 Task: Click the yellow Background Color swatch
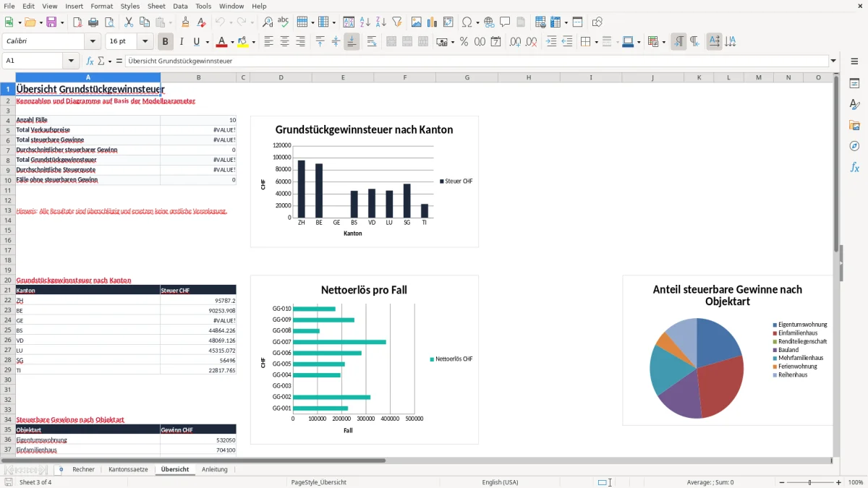(243, 42)
